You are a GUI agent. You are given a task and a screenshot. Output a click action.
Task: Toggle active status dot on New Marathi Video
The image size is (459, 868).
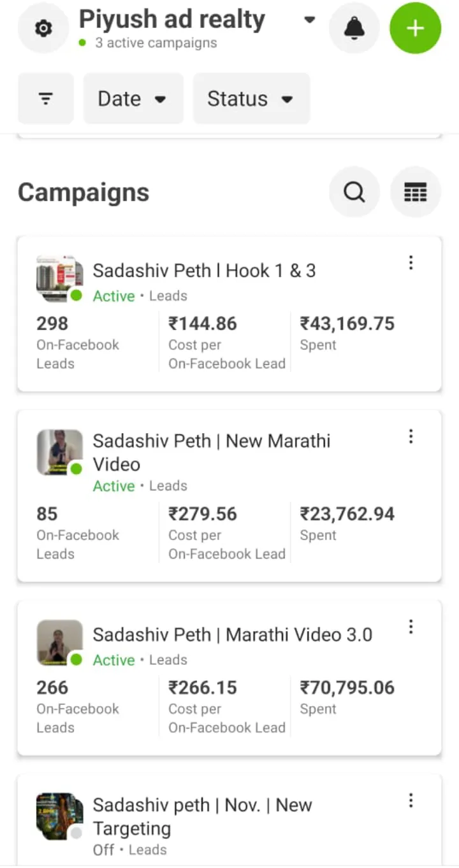[76, 469]
